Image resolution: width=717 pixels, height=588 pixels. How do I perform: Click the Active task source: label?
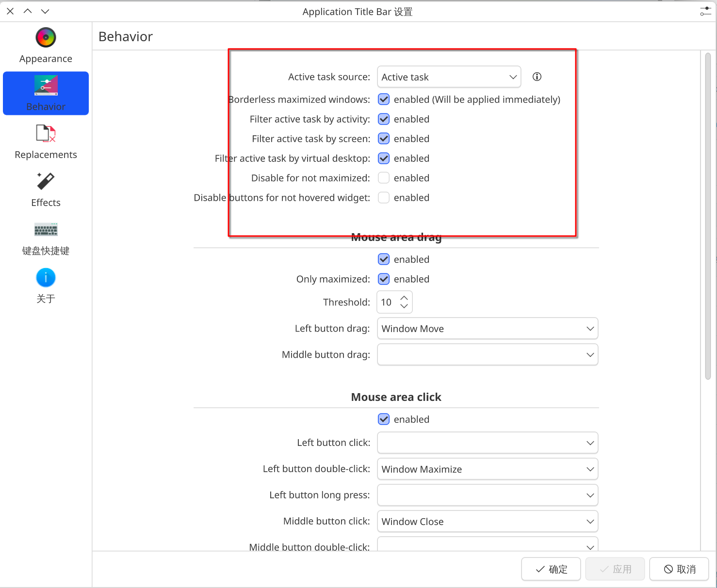(329, 77)
